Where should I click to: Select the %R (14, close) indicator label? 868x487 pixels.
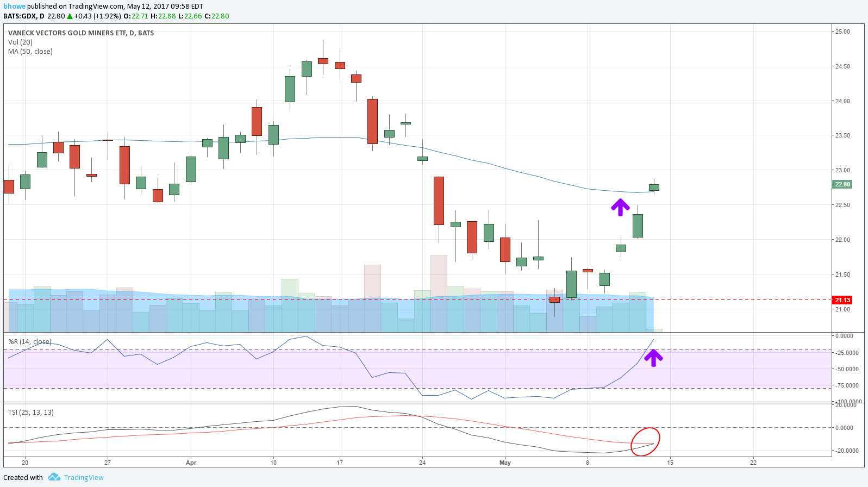pos(30,342)
